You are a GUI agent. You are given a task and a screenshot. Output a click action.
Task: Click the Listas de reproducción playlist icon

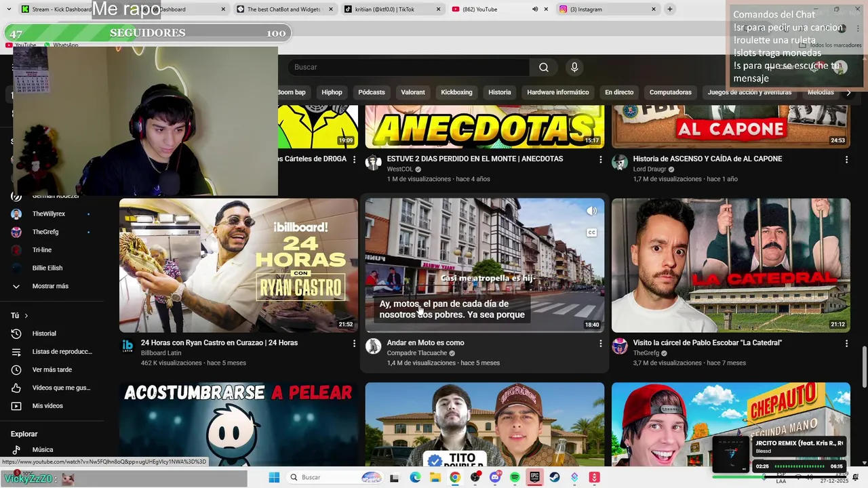click(16, 352)
